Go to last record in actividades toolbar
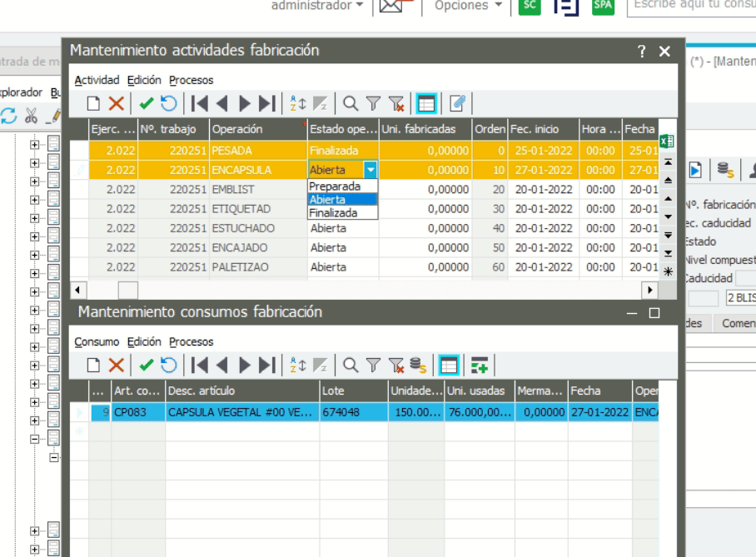Image resolution: width=756 pixels, height=557 pixels. (x=266, y=104)
